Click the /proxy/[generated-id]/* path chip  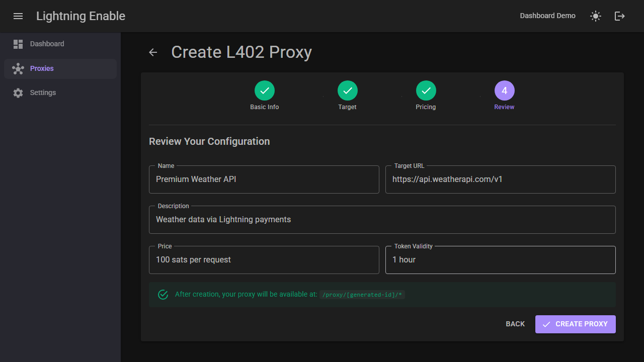(x=362, y=294)
